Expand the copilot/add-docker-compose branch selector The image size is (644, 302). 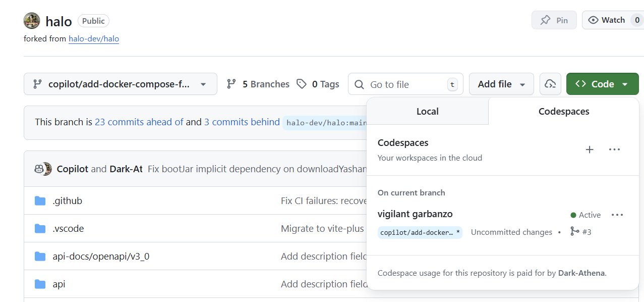[120, 84]
